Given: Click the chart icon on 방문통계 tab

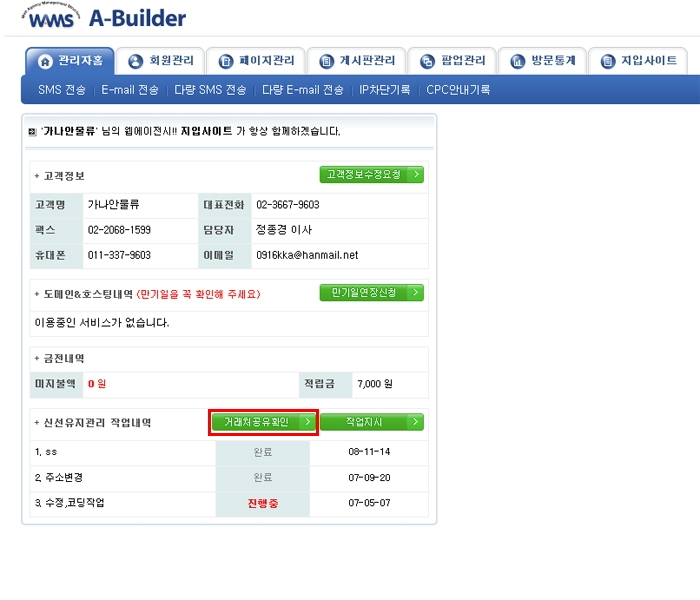Looking at the screenshot, I should (x=518, y=62).
